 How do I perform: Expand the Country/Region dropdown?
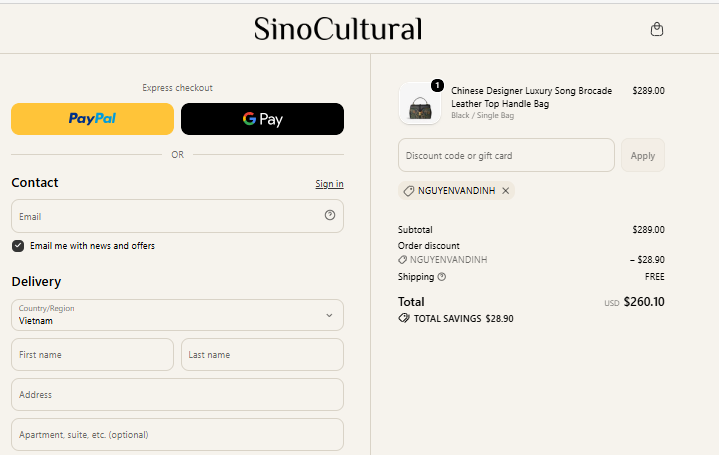177,315
